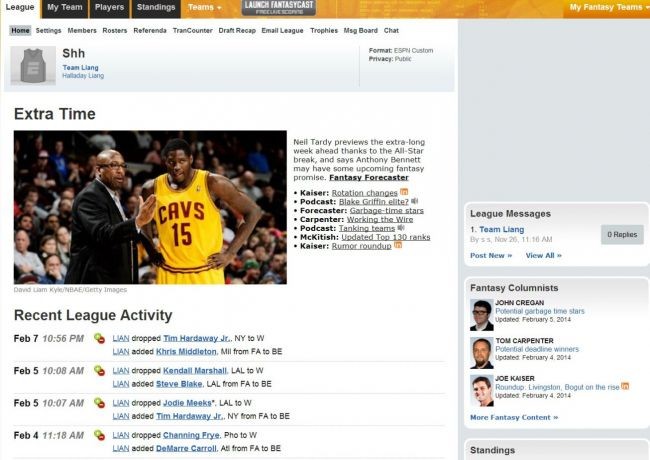
Task: Click Joe Kaiser's columnist photo
Action: coord(482,391)
